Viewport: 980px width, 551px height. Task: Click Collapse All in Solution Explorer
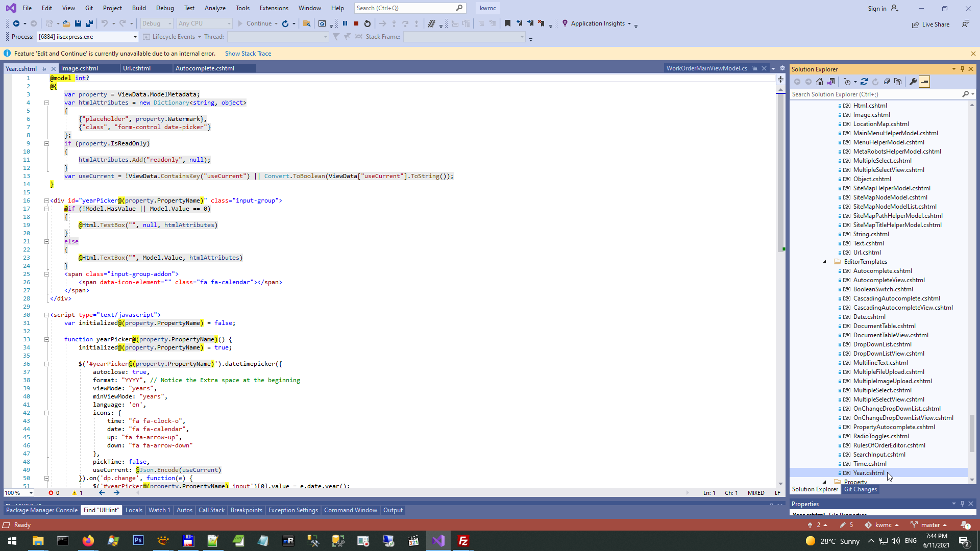click(x=887, y=82)
